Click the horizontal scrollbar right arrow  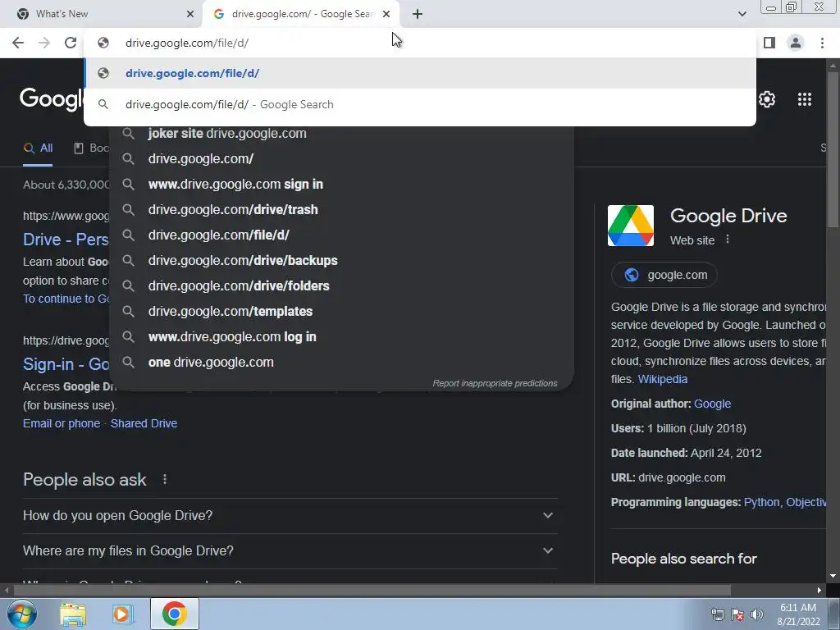point(819,591)
